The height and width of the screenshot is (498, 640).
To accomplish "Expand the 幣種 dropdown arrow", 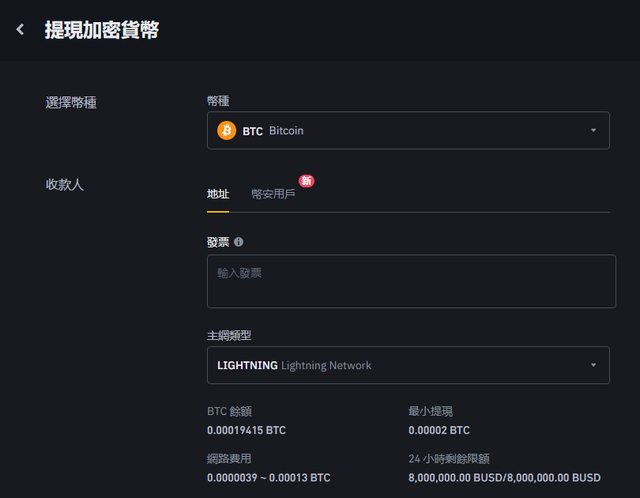I will click(592, 131).
